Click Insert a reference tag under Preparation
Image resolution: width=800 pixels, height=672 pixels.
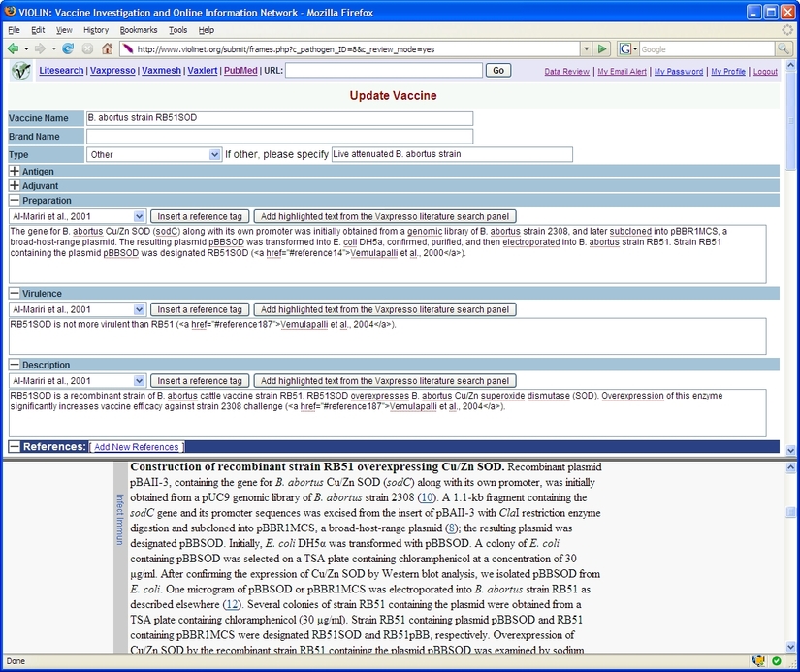point(200,216)
